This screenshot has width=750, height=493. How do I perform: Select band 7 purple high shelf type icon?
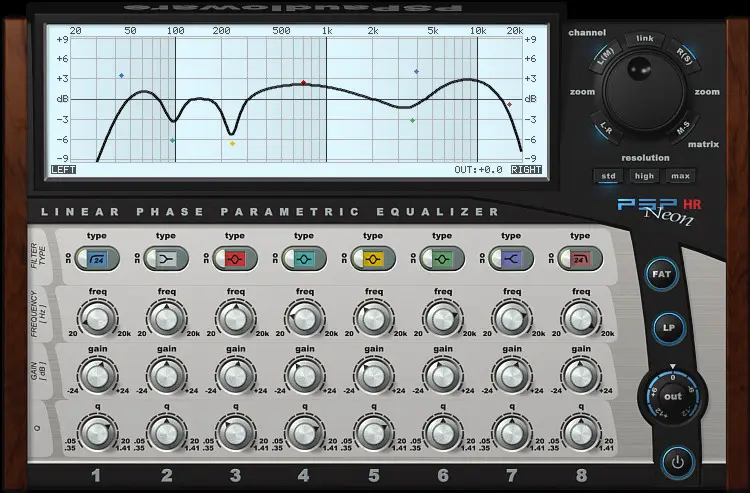512,260
